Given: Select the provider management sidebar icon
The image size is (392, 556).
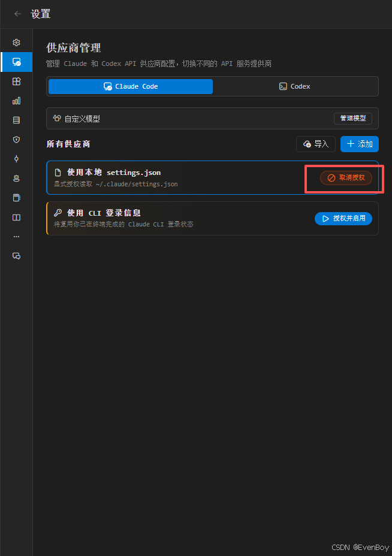Looking at the screenshot, I should point(16,62).
